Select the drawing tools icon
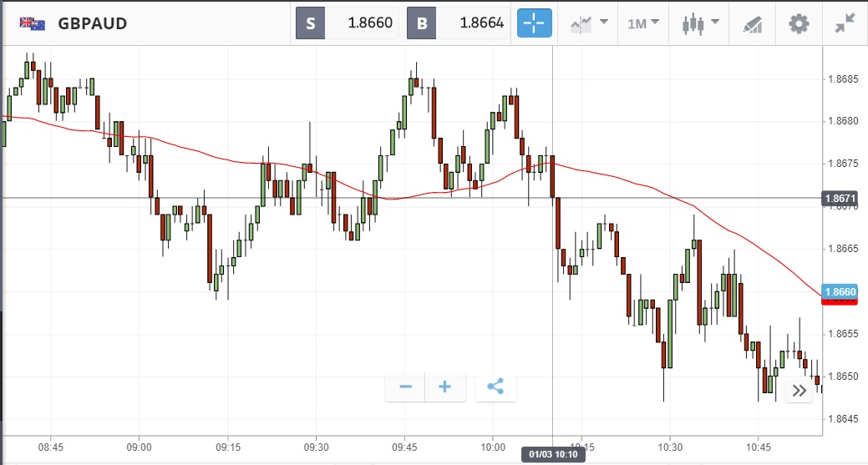 (753, 23)
